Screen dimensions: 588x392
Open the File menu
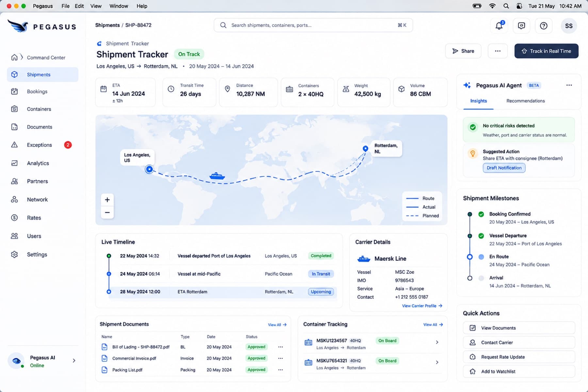tap(65, 6)
